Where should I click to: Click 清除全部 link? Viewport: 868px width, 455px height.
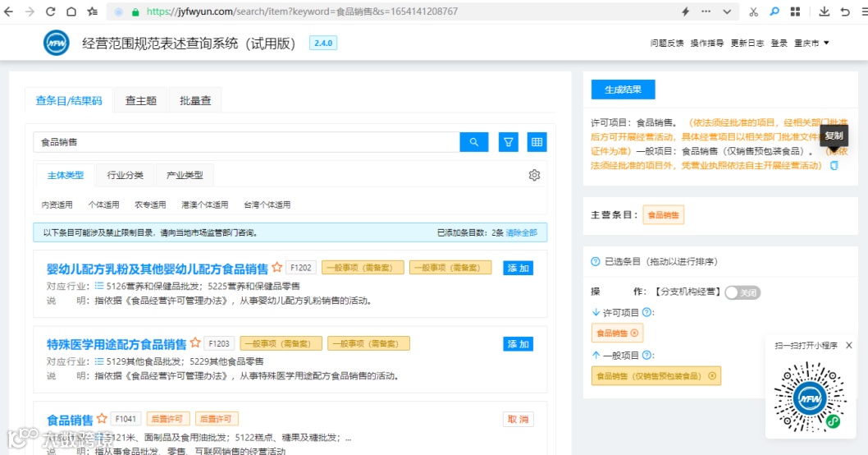[522, 232]
